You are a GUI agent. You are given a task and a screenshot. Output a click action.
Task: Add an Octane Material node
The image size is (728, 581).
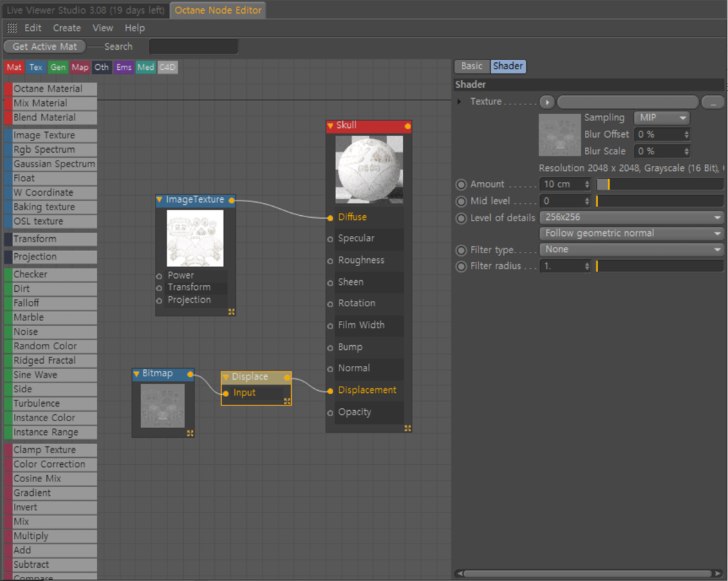click(x=50, y=89)
